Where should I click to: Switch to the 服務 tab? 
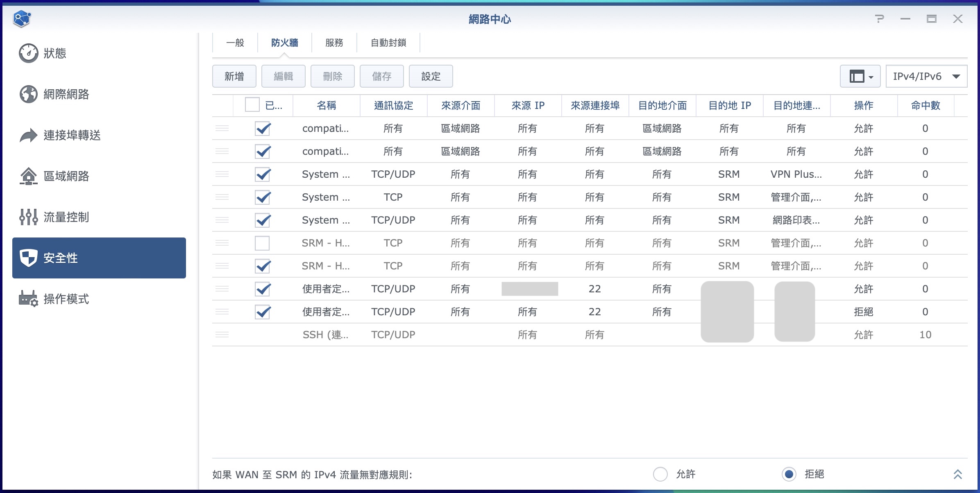tap(334, 43)
